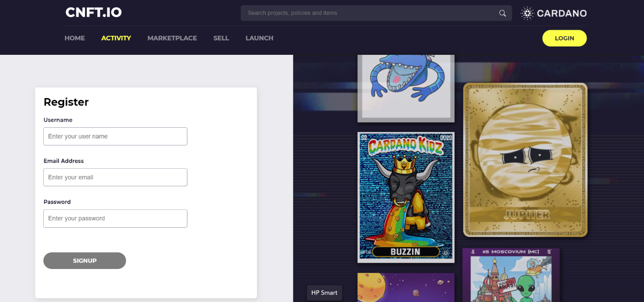Click the HP Smart tooltip label
Screen dimensions: 644x302
click(325, 293)
